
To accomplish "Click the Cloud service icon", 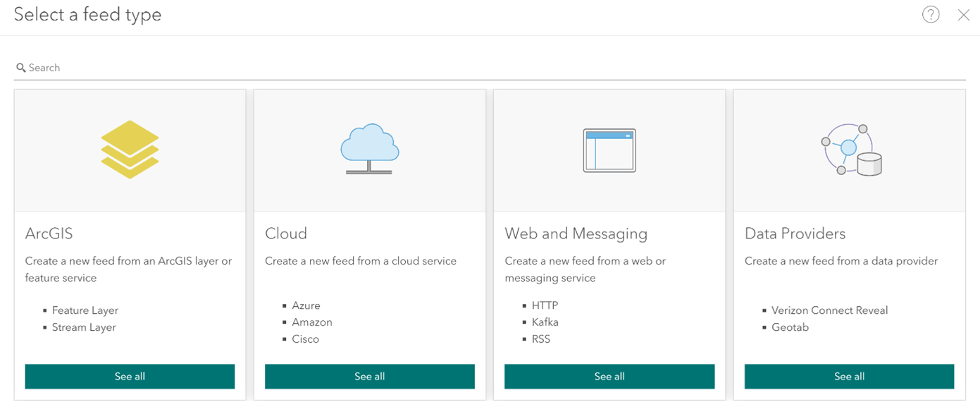I will coord(370,150).
